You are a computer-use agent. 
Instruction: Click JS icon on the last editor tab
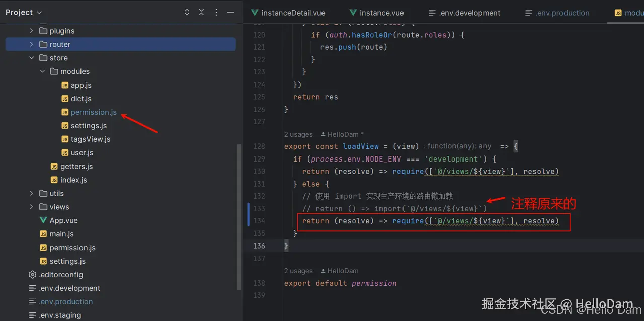pos(618,13)
